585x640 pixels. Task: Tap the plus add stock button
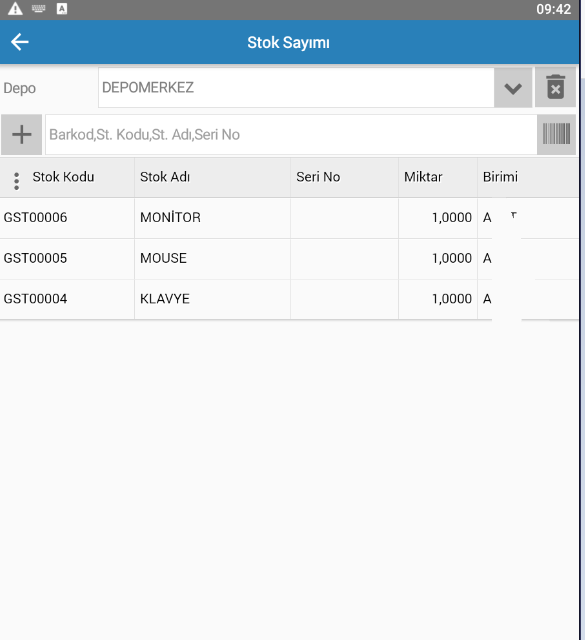[22, 135]
